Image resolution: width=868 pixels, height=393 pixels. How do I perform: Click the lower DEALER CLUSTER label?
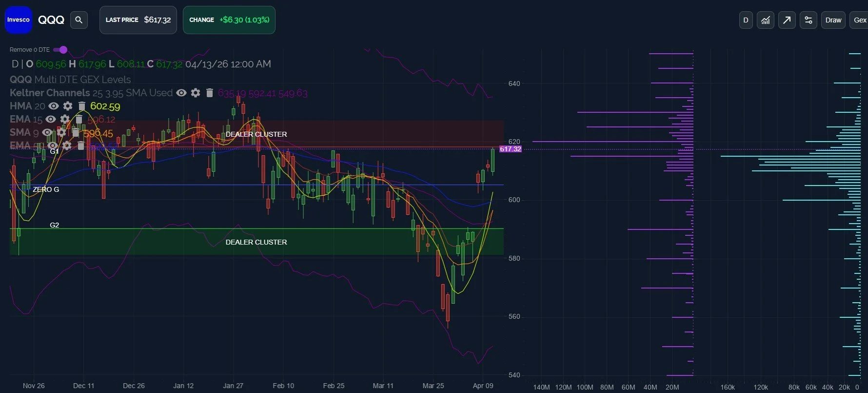pos(256,242)
